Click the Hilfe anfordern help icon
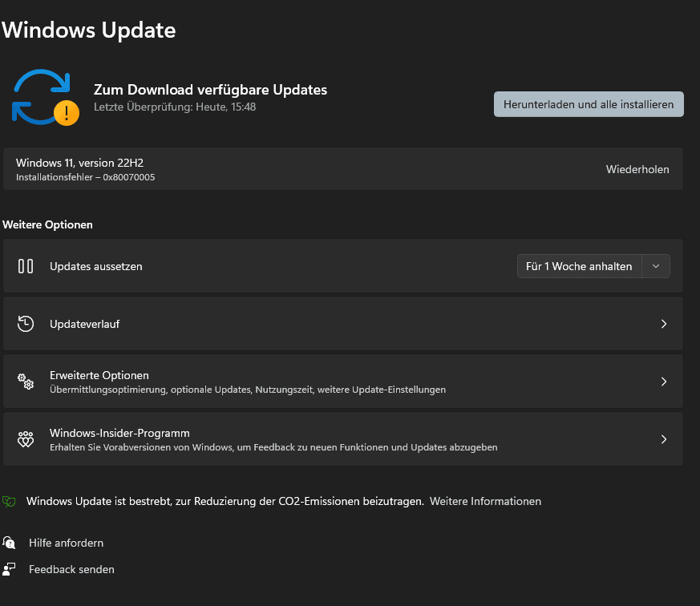The height and width of the screenshot is (606, 700). (9, 543)
